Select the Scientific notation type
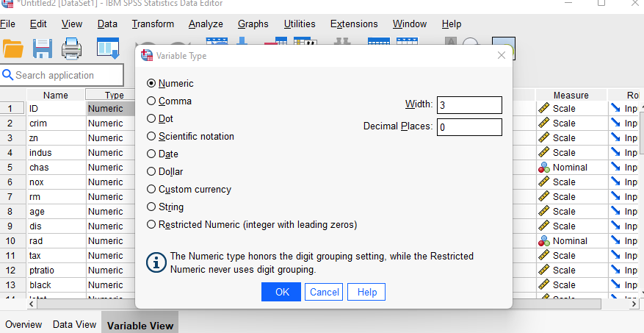 (152, 137)
